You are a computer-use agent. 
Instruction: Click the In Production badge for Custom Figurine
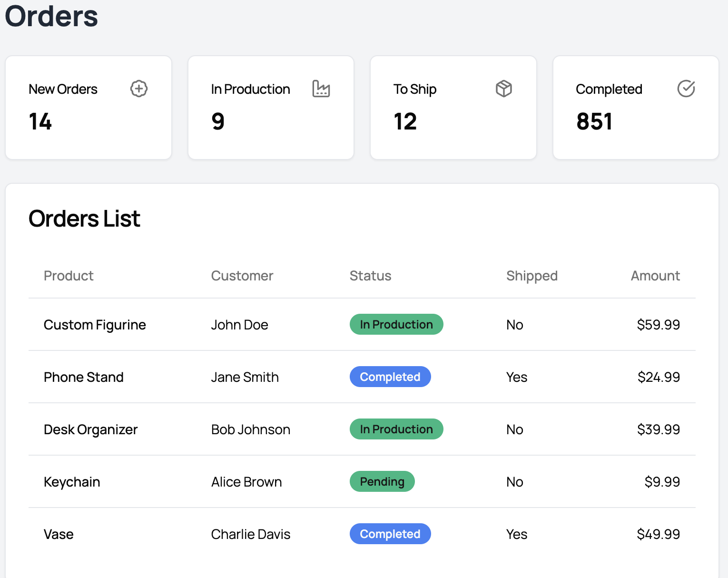coord(396,324)
